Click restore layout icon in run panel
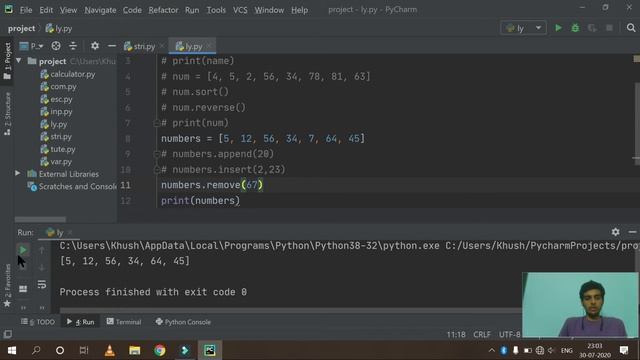Screen dimensions: 640x360 point(23,289)
